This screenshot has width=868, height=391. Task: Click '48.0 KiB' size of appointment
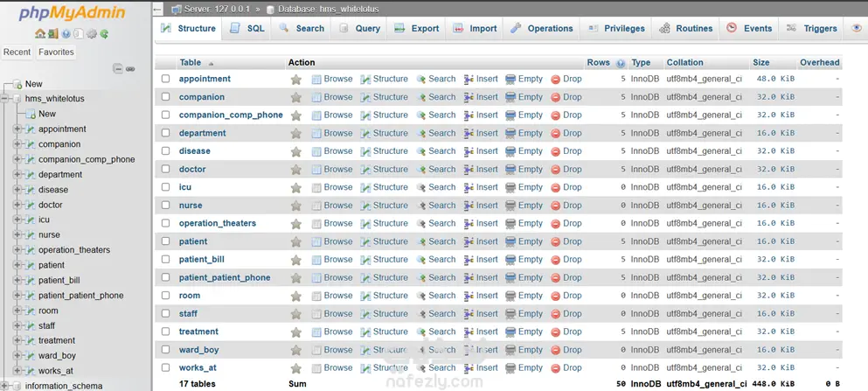coord(775,80)
